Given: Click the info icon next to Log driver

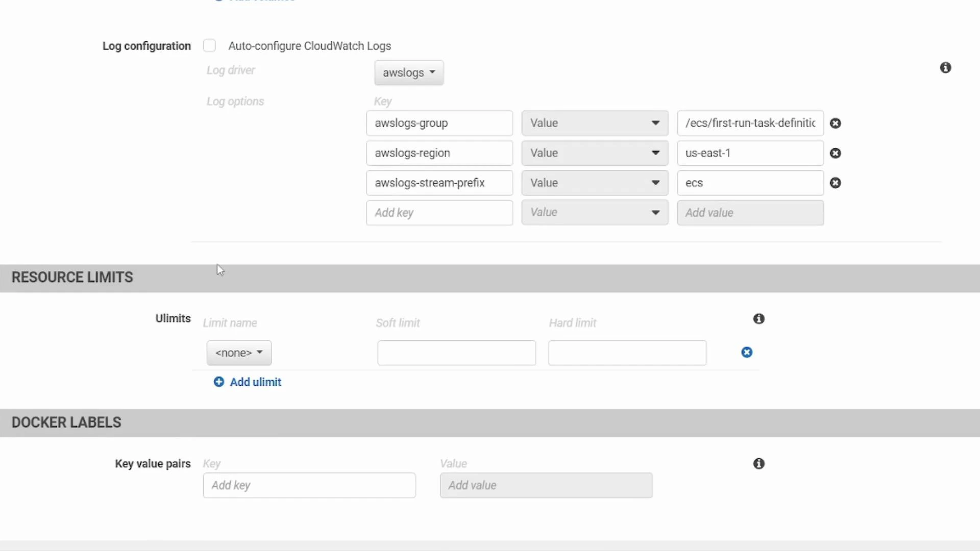Looking at the screenshot, I should point(946,67).
